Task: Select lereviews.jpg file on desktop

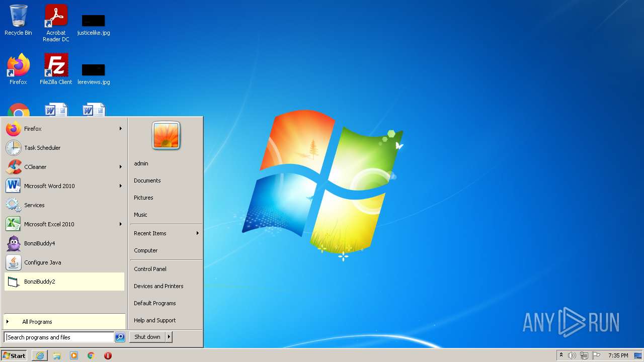Action: pyautogui.click(x=94, y=73)
